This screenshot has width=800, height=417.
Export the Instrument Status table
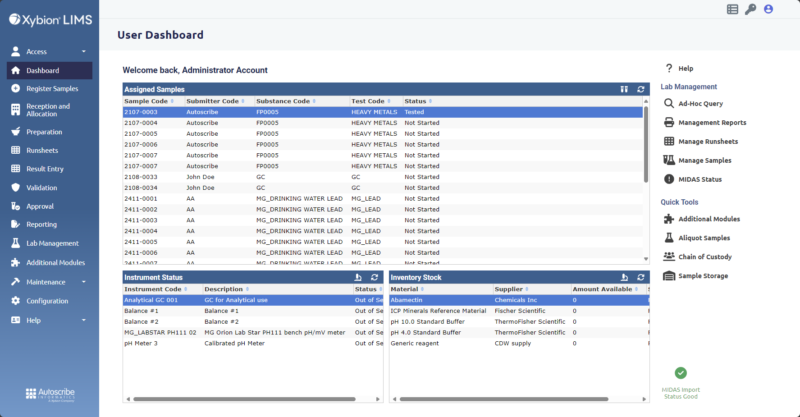pos(358,277)
